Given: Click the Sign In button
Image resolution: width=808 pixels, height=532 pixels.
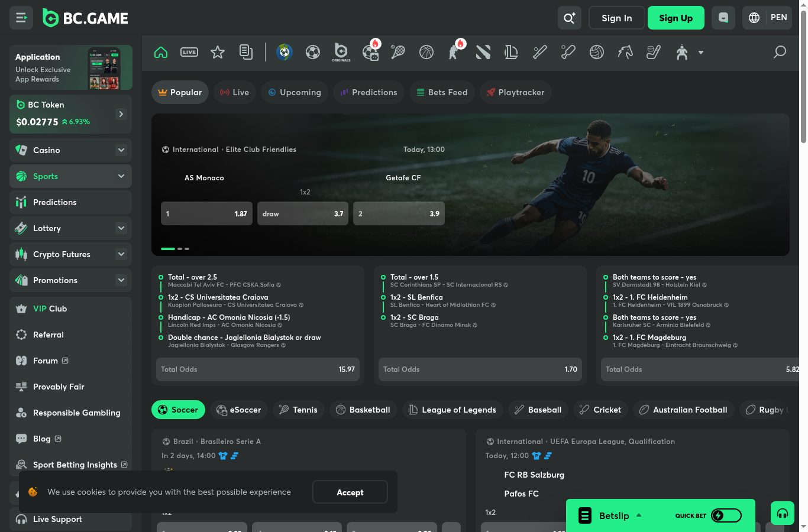Looking at the screenshot, I should tap(617, 18).
